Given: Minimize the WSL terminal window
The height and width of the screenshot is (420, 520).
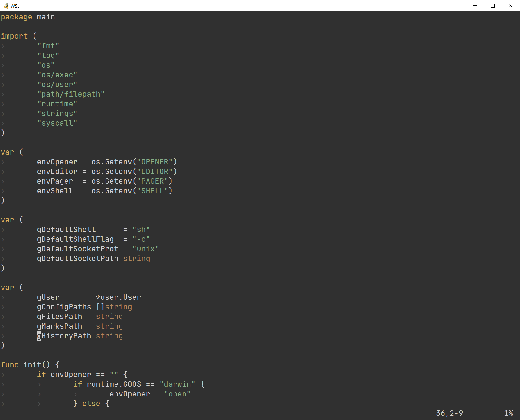Looking at the screenshot, I should pyautogui.click(x=475, y=6).
